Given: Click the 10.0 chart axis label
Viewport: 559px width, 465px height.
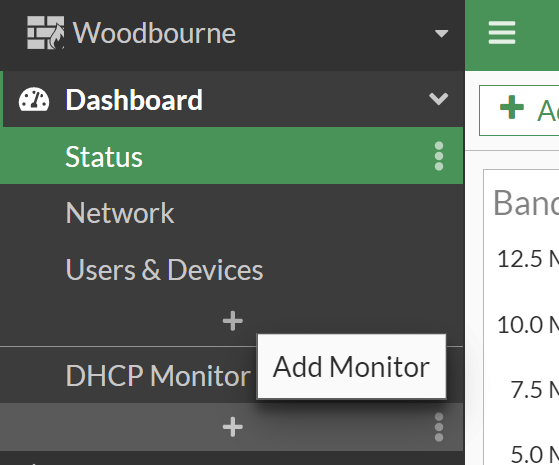Looking at the screenshot, I should point(528,325).
